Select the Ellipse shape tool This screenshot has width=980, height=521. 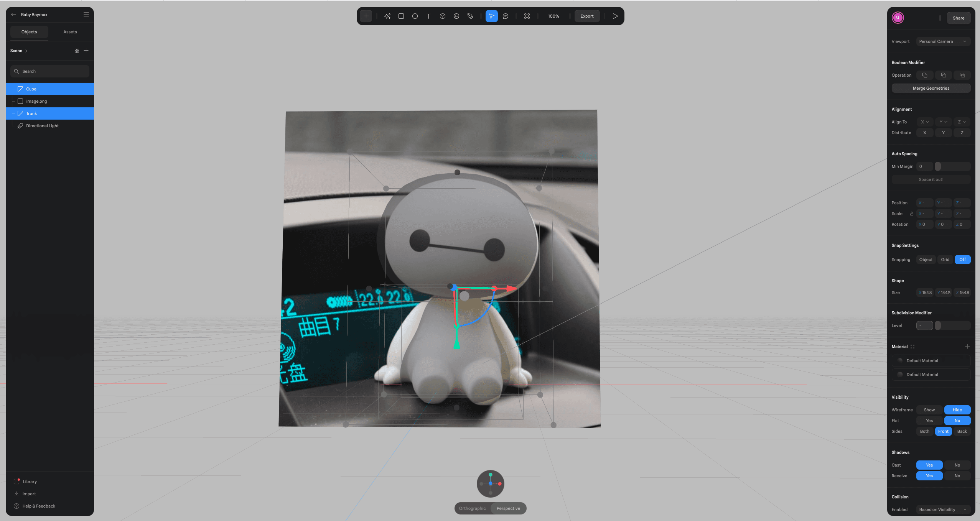point(415,16)
